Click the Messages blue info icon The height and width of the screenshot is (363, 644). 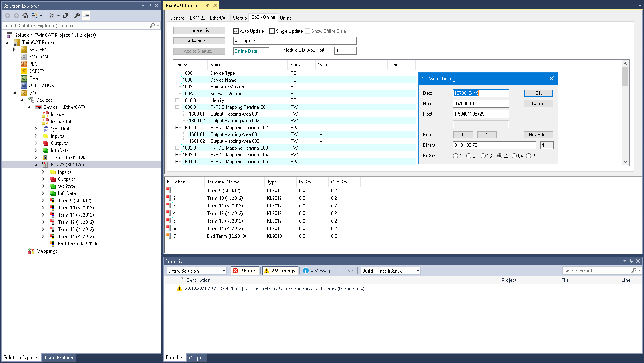[x=306, y=271]
